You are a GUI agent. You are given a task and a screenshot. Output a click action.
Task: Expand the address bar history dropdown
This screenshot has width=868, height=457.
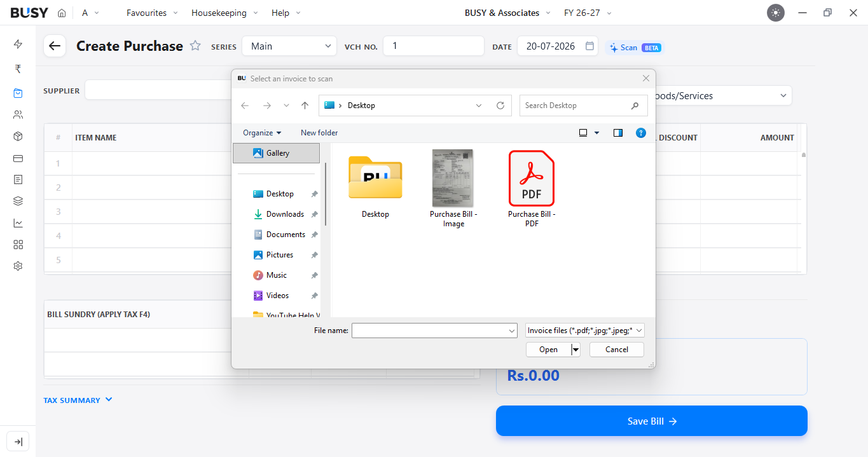pyautogui.click(x=479, y=106)
